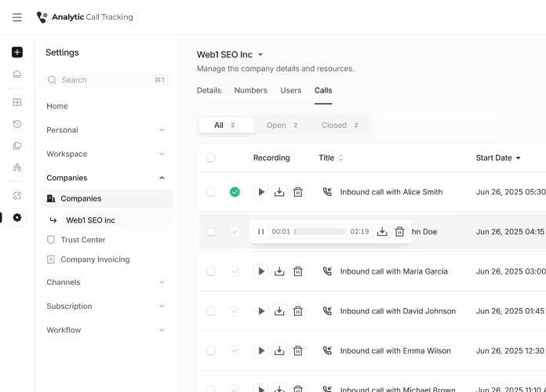Filter calls by the Closed tab
Screen dimensions: 546x392
(340, 125)
